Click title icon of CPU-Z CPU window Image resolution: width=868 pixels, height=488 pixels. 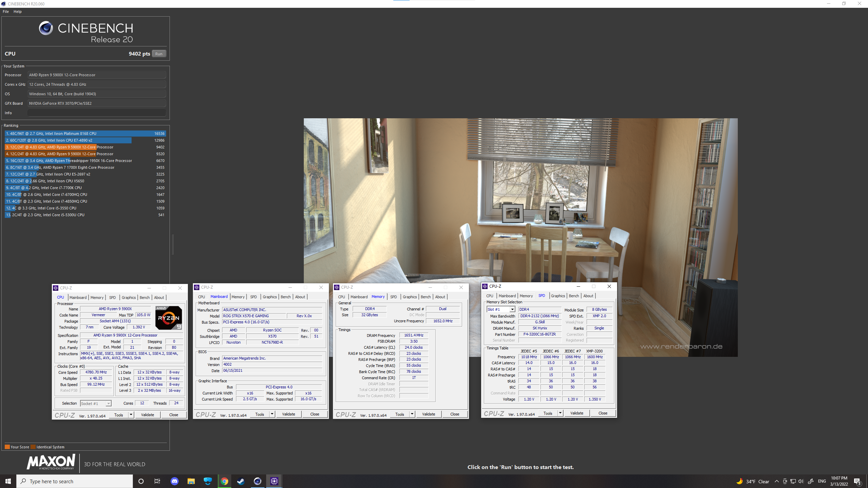point(56,288)
